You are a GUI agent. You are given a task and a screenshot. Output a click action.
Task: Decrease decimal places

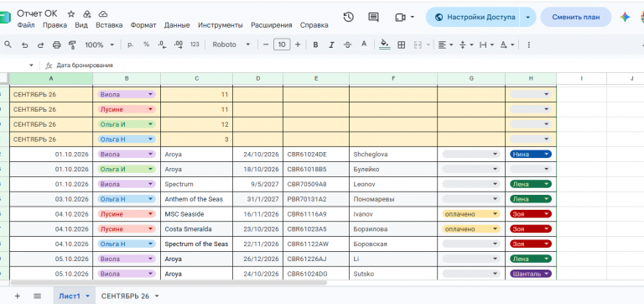162,45
